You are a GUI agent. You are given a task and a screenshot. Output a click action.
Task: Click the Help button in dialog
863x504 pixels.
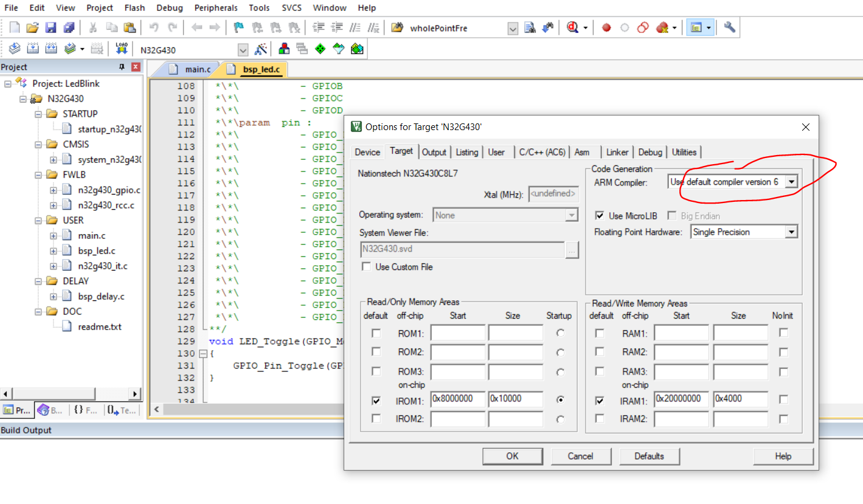[x=783, y=456]
